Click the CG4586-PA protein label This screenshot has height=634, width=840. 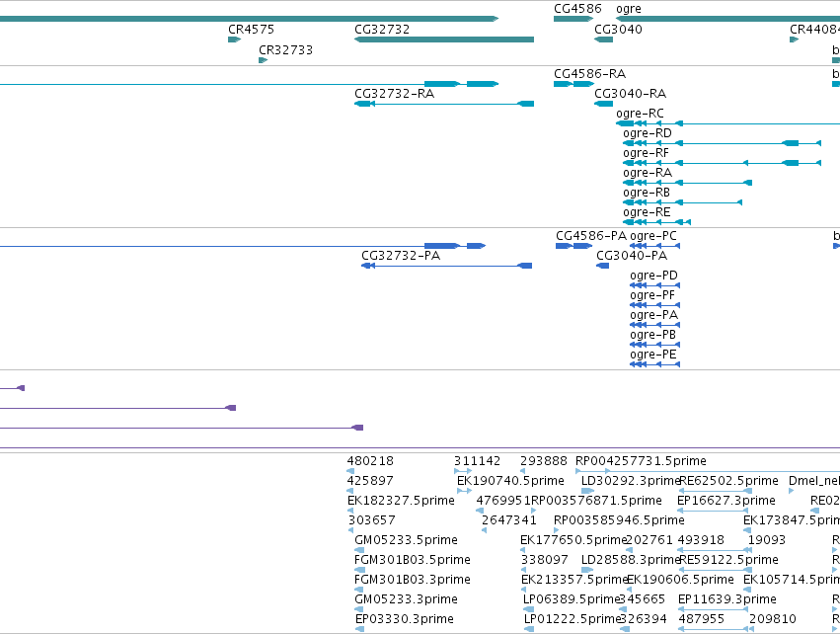pyautogui.click(x=591, y=236)
